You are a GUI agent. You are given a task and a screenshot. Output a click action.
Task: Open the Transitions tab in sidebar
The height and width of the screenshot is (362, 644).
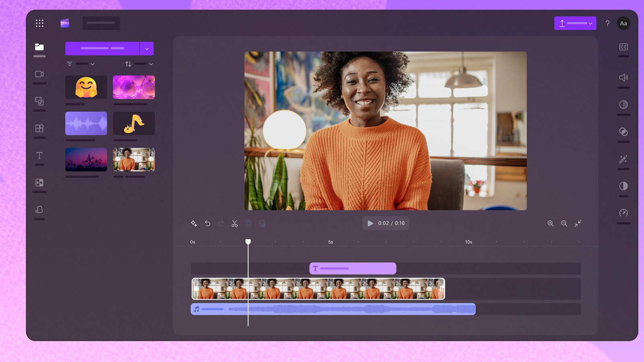39,183
